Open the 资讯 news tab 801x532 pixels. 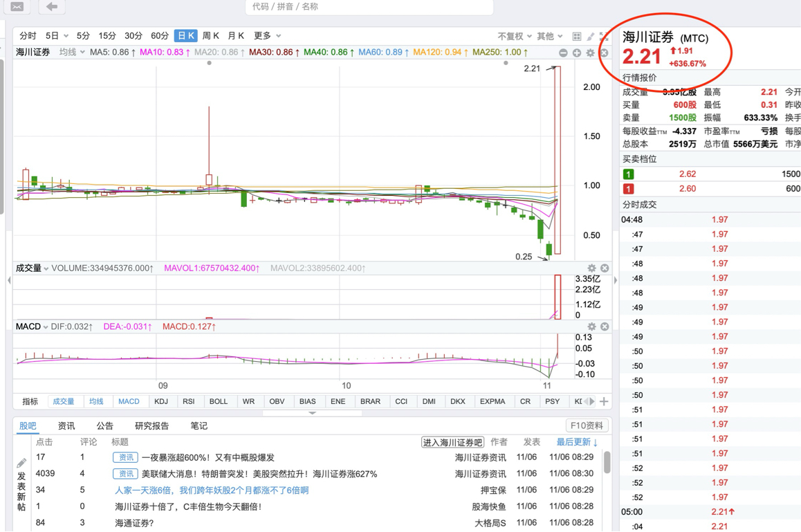coord(66,426)
